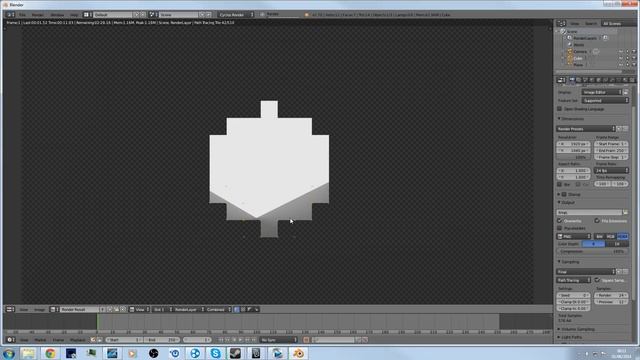Add a render preset with plus icon
Viewport: 640px width, 360px height.
(x=619, y=129)
